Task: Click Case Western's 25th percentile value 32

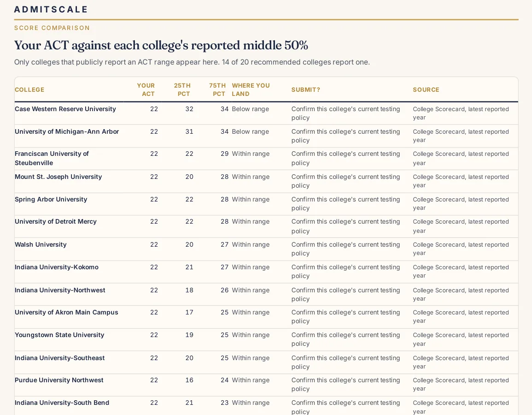Action: coord(189,109)
